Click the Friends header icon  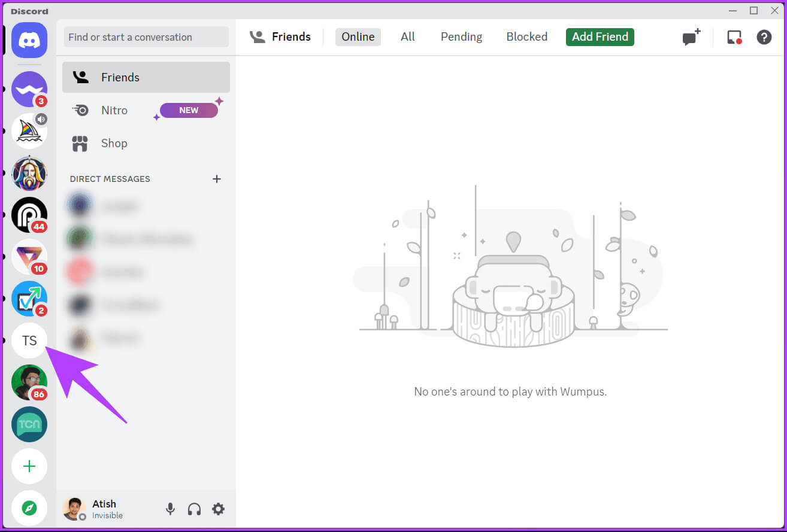coord(258,37)
